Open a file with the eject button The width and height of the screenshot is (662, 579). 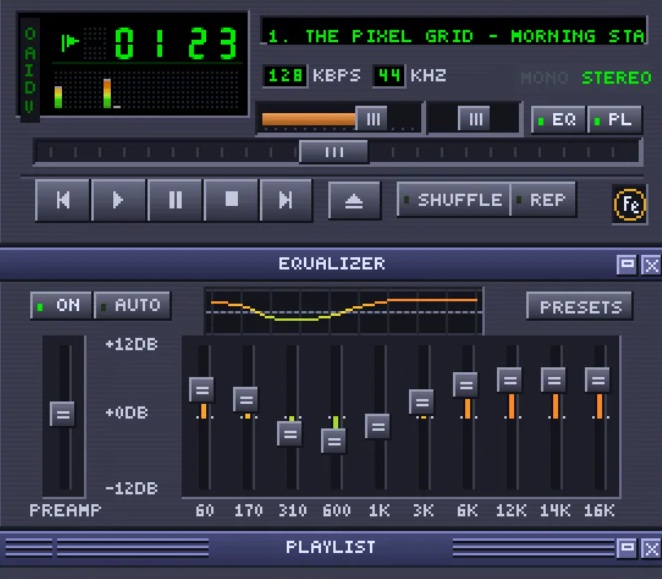click(354, 201)
